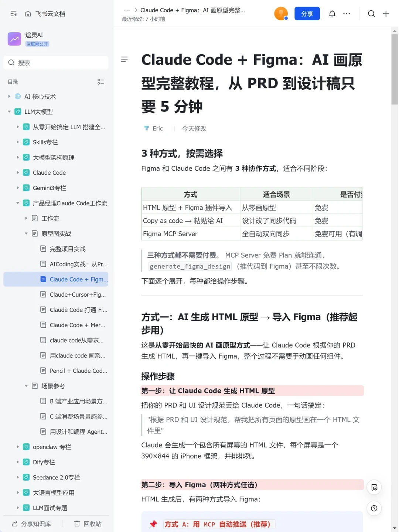Click the 今天修改 timestamp
399x532 pixels.
194,128
